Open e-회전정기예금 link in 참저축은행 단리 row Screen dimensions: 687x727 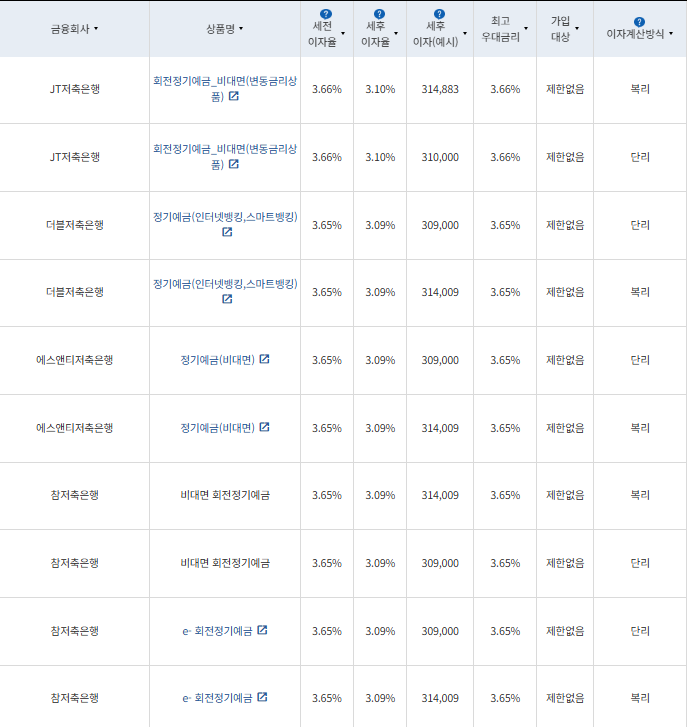coord(217,631)
